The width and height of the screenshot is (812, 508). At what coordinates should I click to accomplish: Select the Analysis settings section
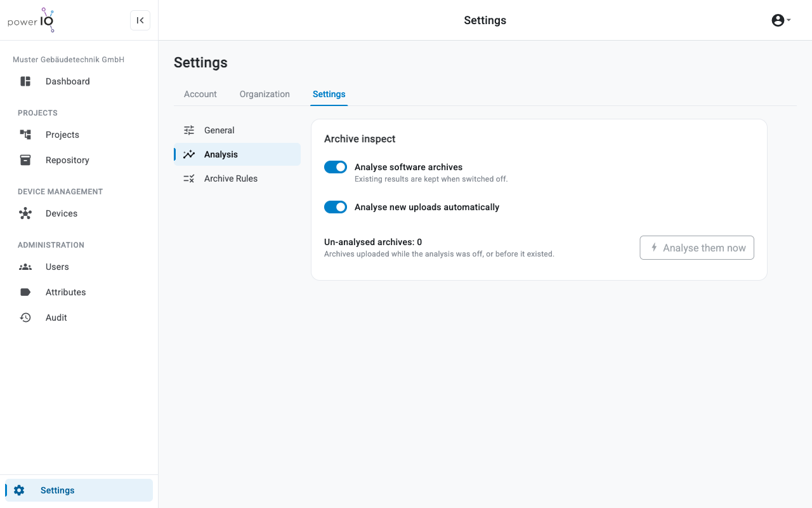(237, 154)
